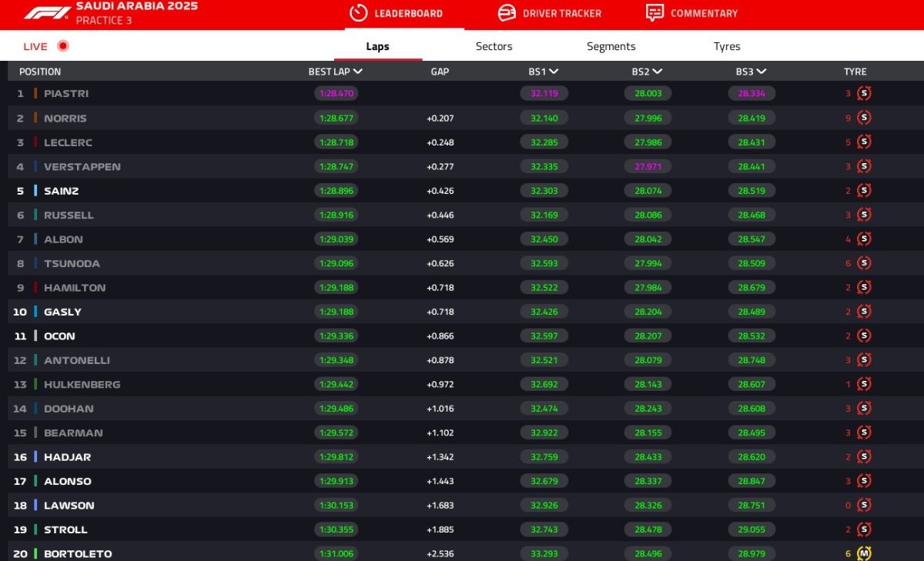The height and width of the screenshot is (561, 924).
Task: Click Verstappen's purple BS2 time
Action: [x=648, y=166]
